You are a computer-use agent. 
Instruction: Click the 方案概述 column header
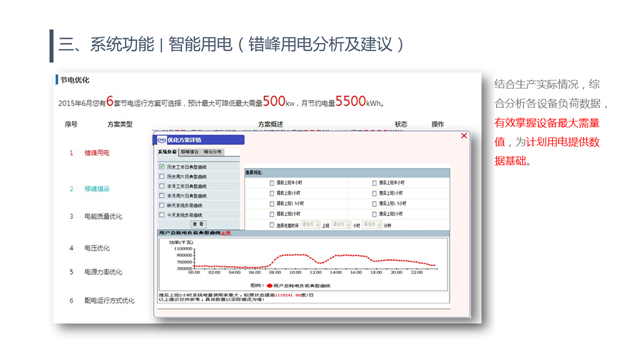(x=271, y=124)
